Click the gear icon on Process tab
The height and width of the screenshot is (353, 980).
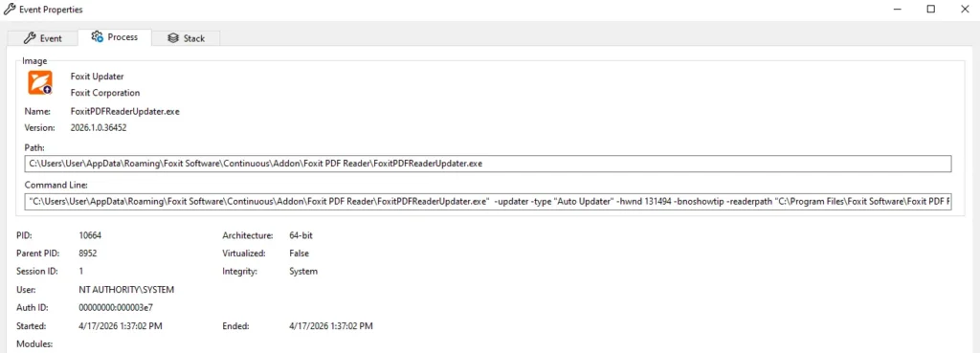97,37
